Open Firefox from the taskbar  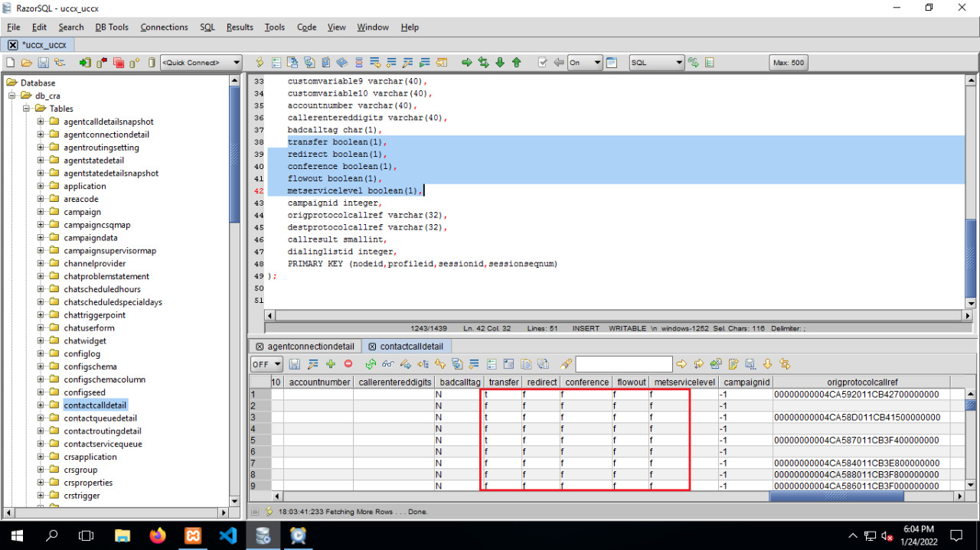(x=158, y=535)
